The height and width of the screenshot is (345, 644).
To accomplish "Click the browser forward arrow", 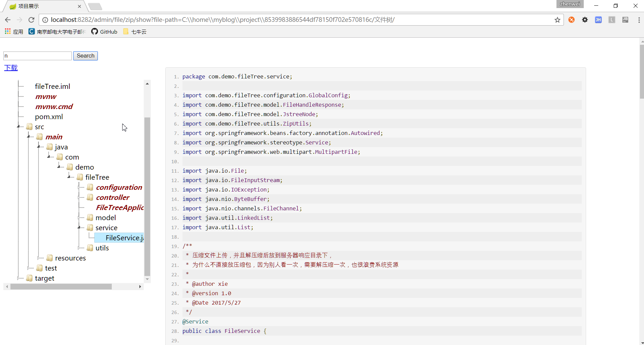I will tap(20, 20).
